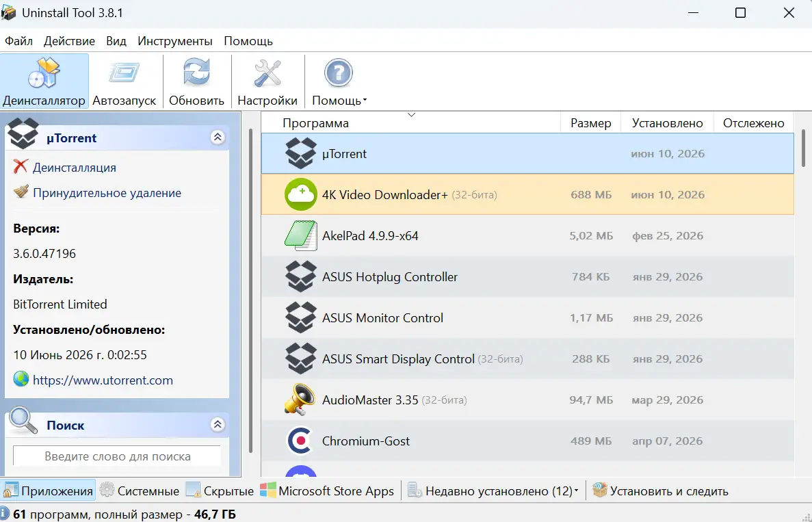Open the Помощь menu in menu bar
The width and height of the screenshot is (812, 522).
click(x=248, y=41)
